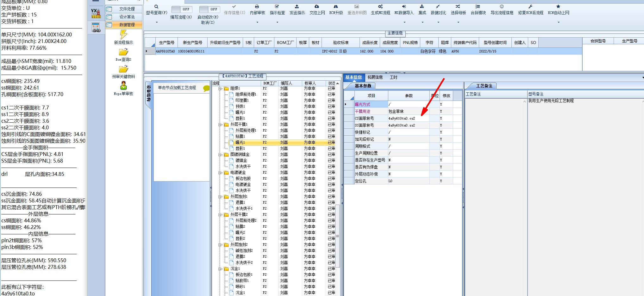This screenshot has width=644, height=296.
Task: Select the 基本参数 tab
Action: pyautogui.click(x=363, y=86)
